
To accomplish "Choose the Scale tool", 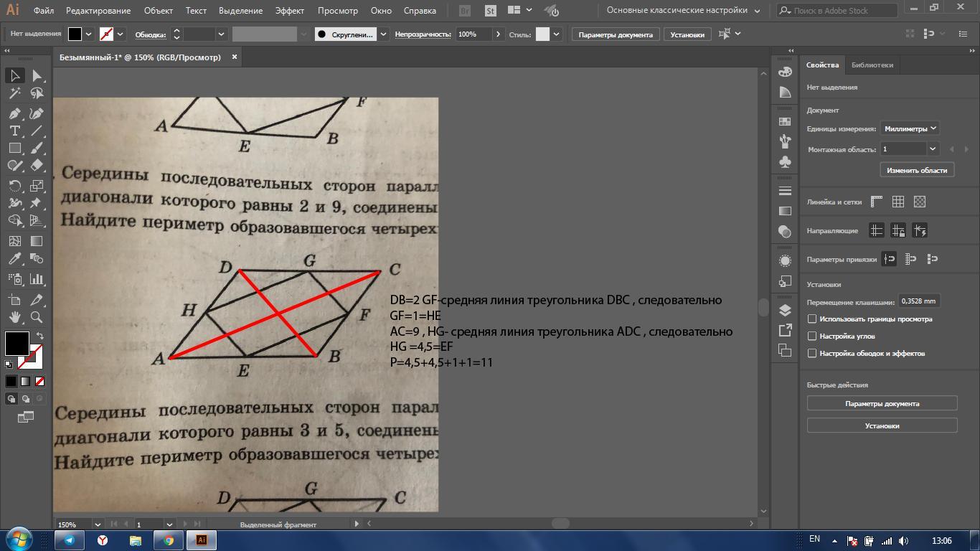I will tap(37, 186).
